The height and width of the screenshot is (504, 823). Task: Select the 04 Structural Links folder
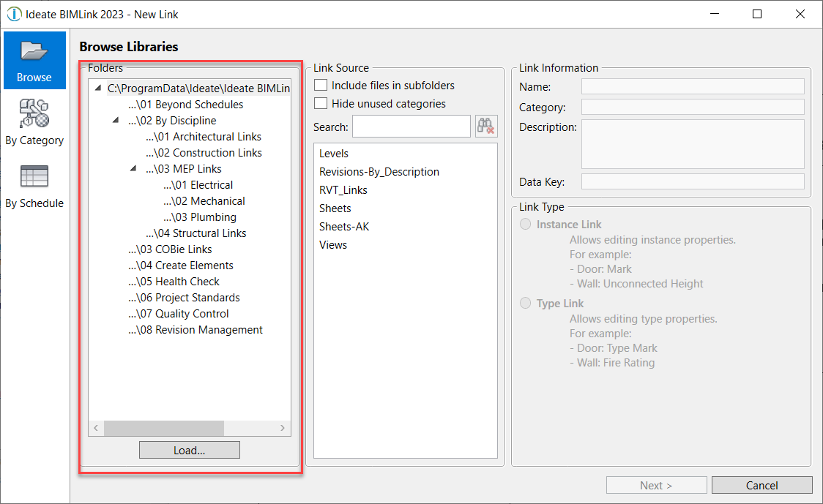click(196, 233)
